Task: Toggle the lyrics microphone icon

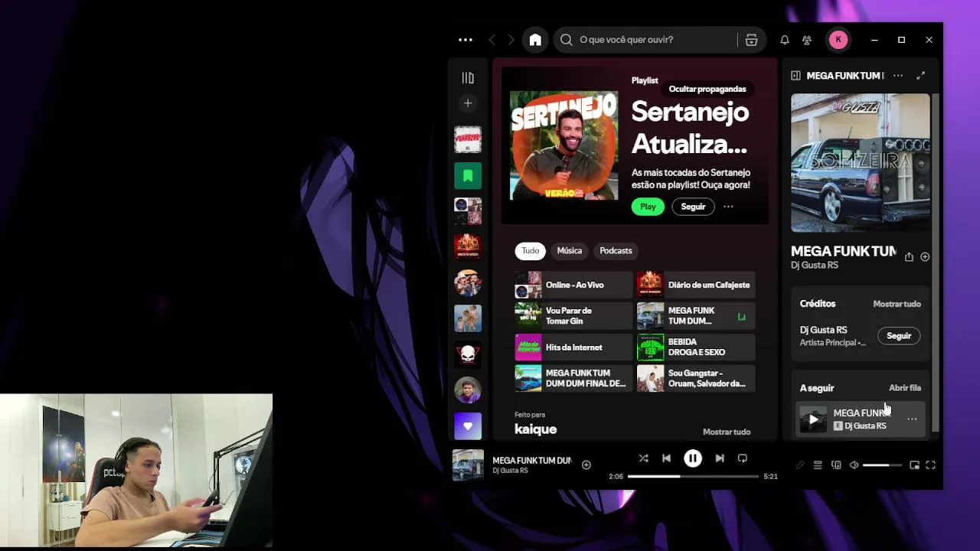Action: coord(800,465)
